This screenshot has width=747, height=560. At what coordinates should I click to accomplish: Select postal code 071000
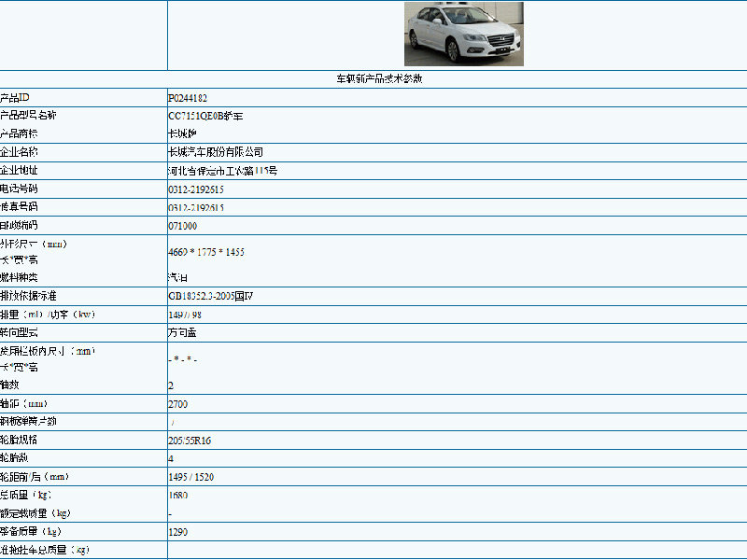pos(182,226)
